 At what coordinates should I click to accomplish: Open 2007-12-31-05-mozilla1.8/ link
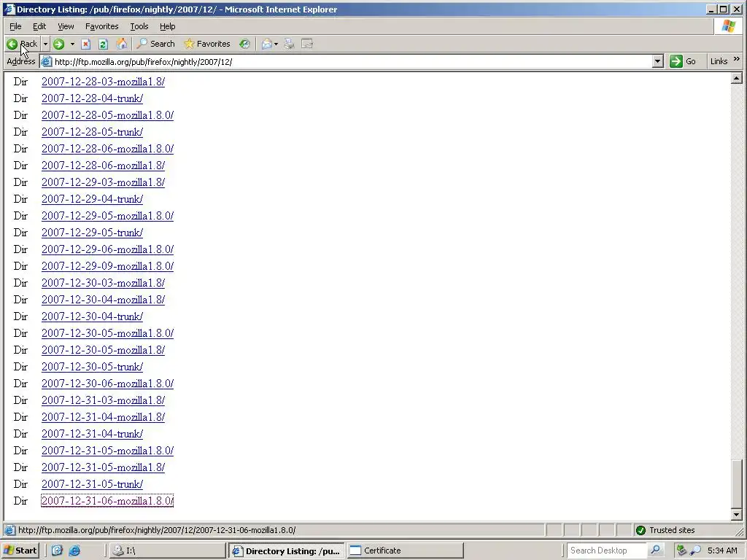(x=103, y=467)
